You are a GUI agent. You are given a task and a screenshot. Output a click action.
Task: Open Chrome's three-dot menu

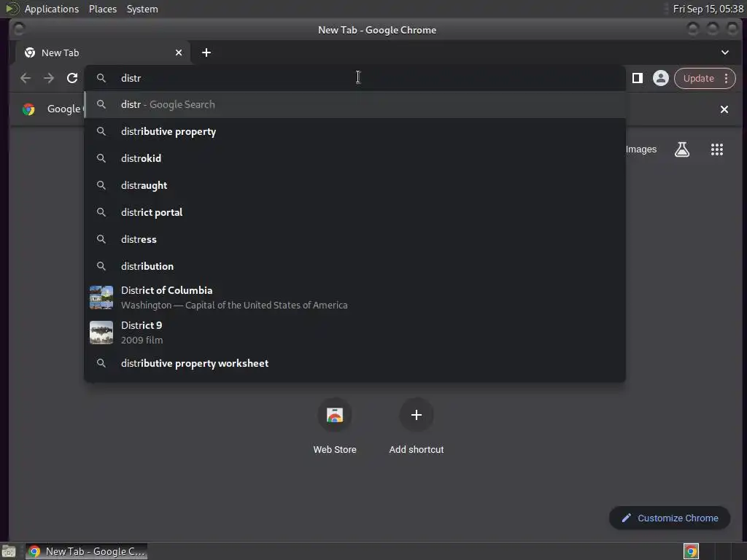coord(726,78)
